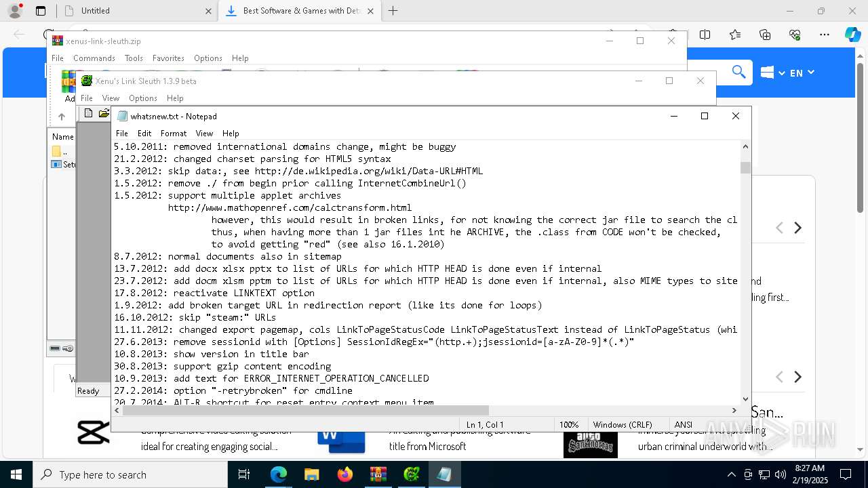The width and height of the screenshot is (868, 488).
Task: Open Options menu in WinRAR window
Action: tap(208, 58)
